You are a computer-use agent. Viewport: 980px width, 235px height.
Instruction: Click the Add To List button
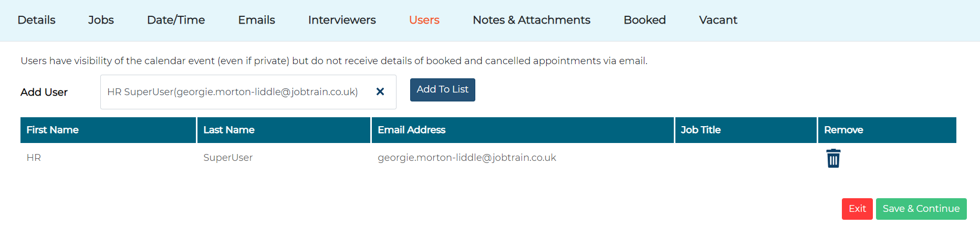coord(442,89)
